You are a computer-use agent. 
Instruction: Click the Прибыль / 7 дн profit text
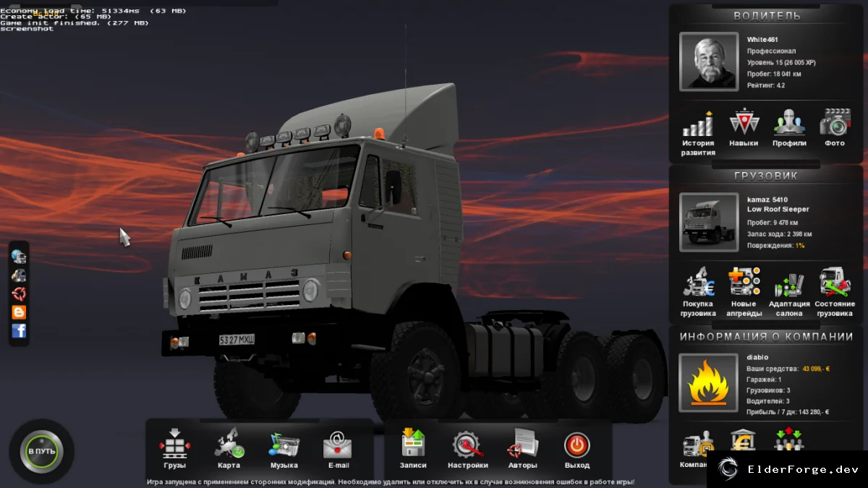click(788, 412)
